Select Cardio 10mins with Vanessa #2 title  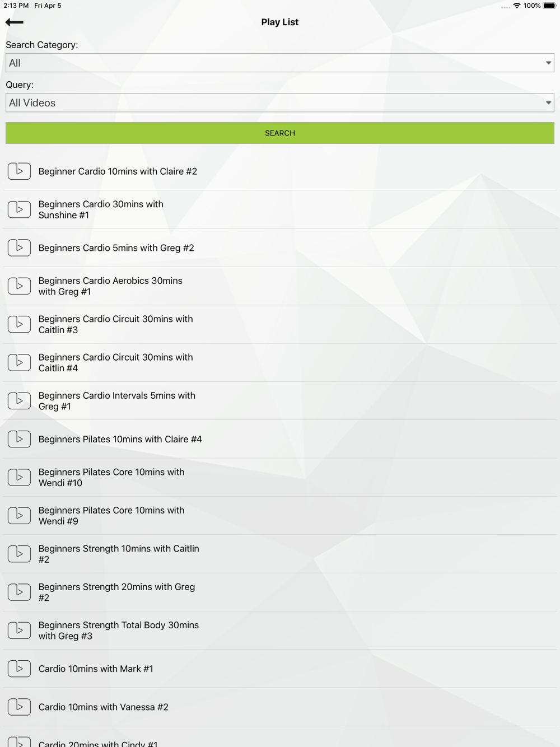(103, 707)
